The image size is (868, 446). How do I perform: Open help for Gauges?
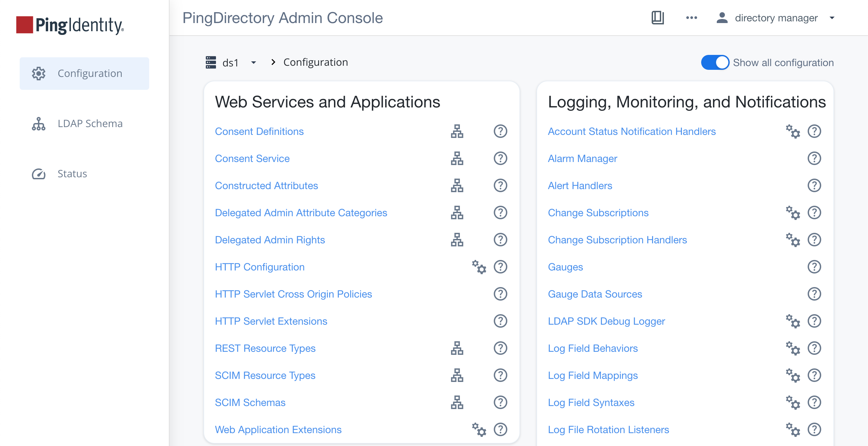coord(814,267)
